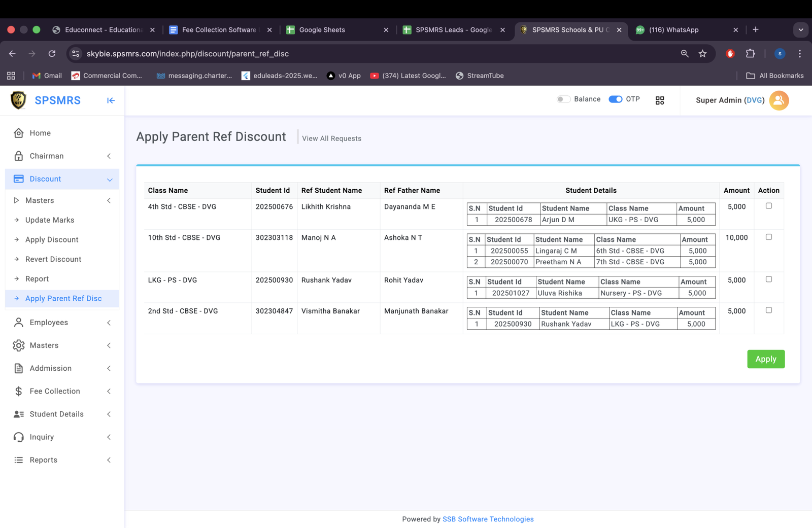
Task: Bookmark this page with the star icon
Action: click(702, 54)
